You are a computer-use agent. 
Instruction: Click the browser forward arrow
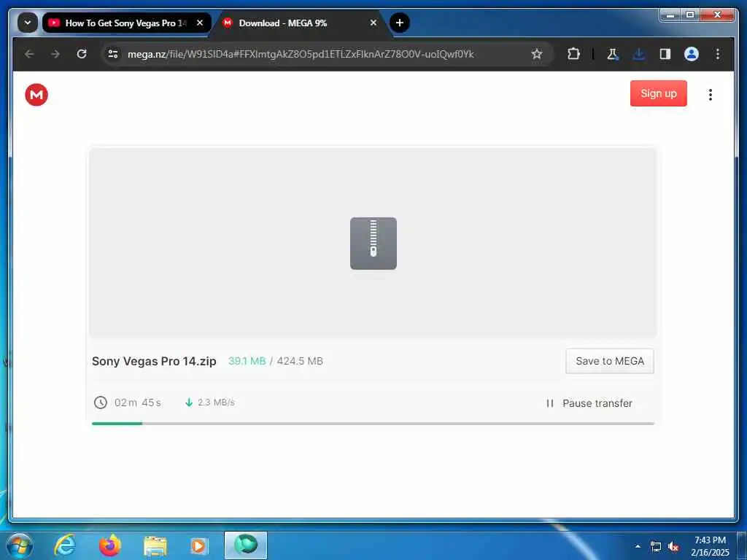(x=55, y=54)
